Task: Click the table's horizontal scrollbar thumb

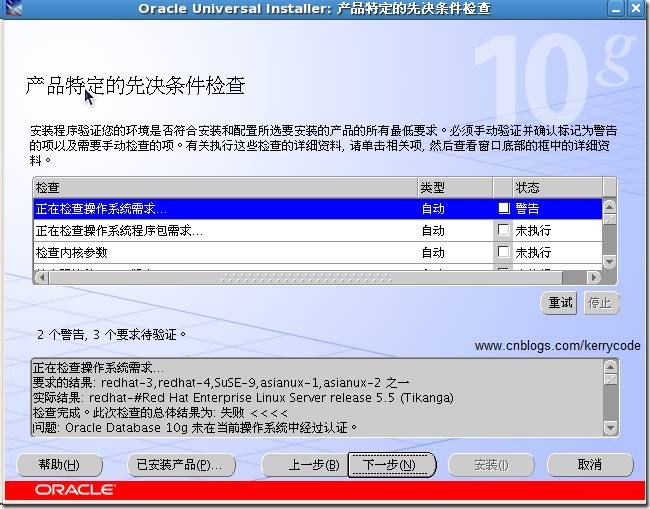Action: 306,277
